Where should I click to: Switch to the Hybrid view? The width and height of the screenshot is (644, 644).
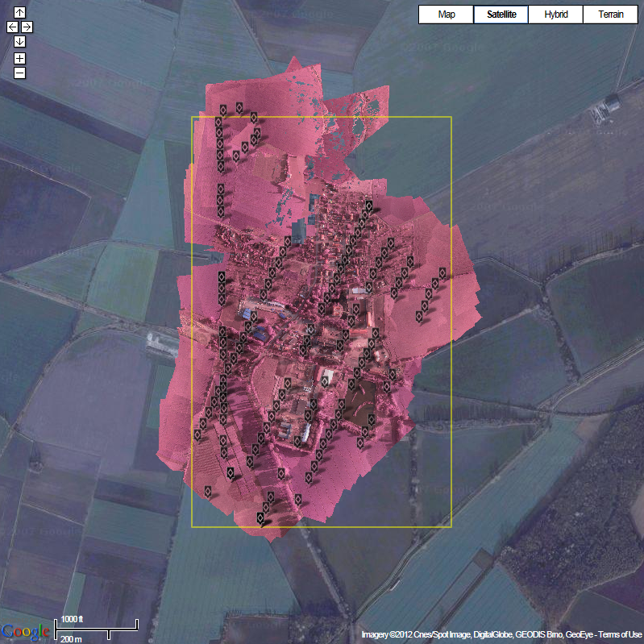tap(555, 15)
